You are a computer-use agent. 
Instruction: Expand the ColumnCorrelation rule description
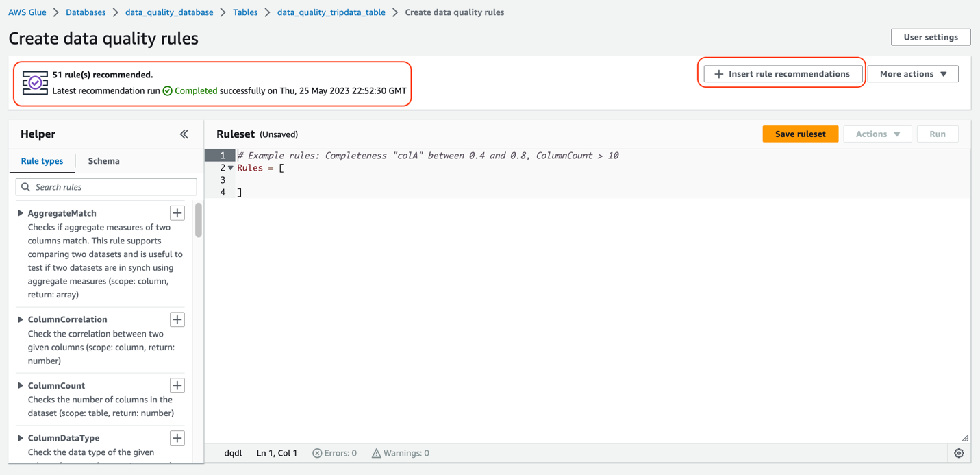[x=21, y=319]
